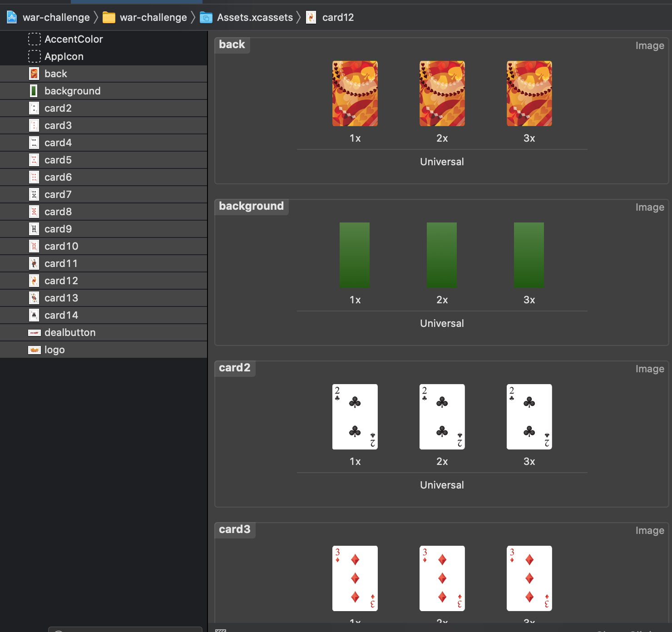Click the back section header label
This screenshot has width=672, height=632.
(x=232, y=44)
